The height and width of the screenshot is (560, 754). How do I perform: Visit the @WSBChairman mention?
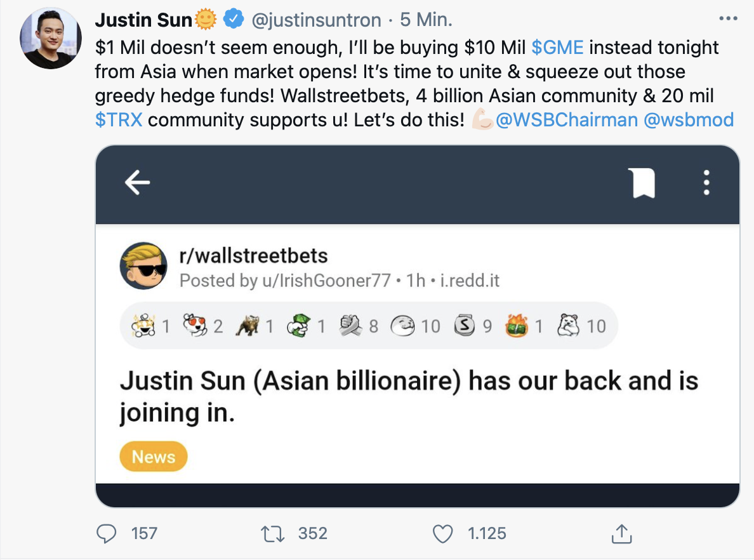coord(566,119)
